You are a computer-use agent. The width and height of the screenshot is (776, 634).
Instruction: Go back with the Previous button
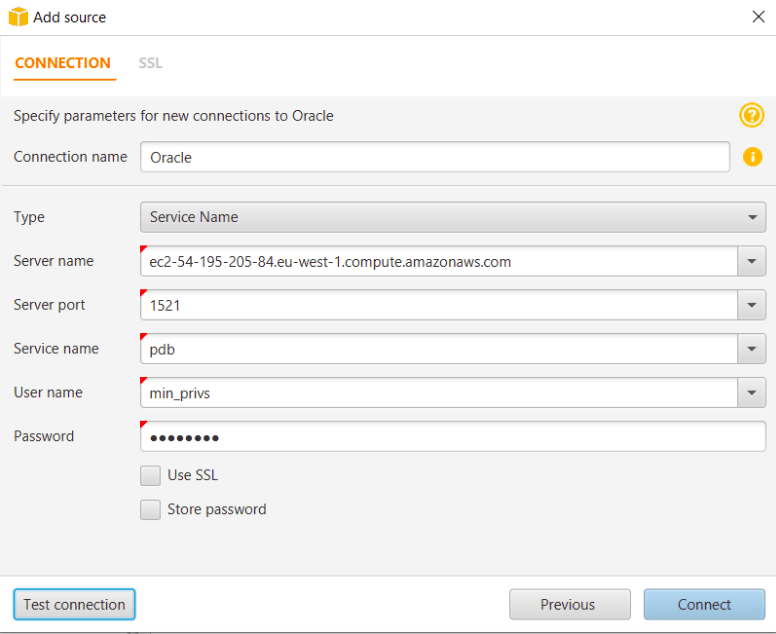pyautogui.click(x=569, y=604)
